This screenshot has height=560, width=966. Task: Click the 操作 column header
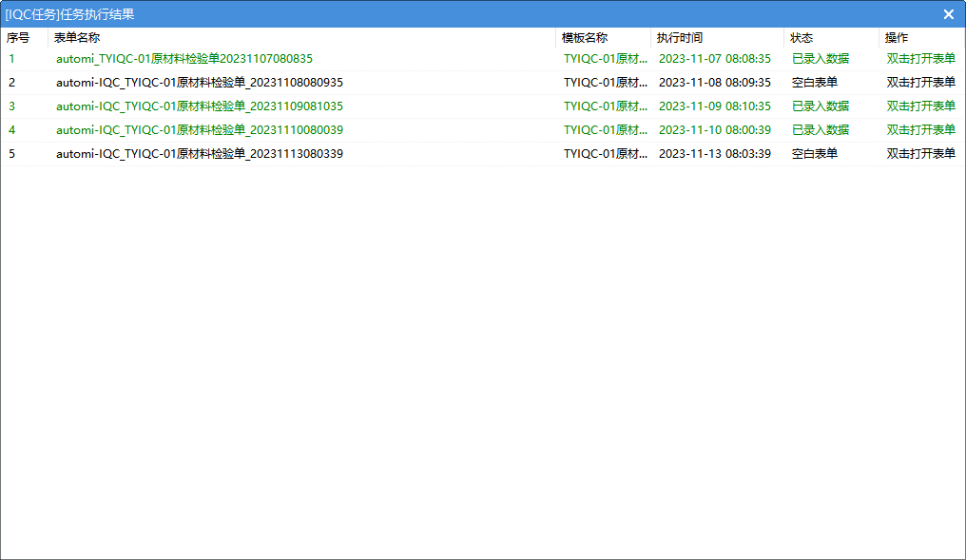point(897,38)
